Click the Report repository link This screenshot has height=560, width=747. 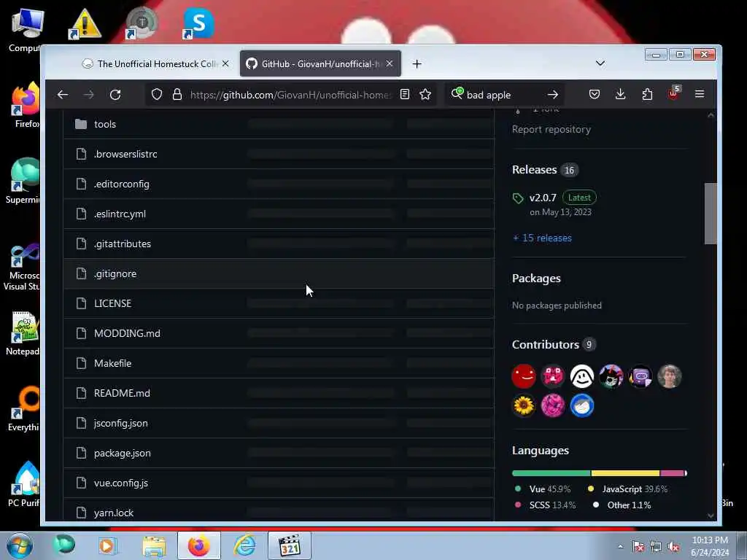pyautogui.click(x=551, y=130)
